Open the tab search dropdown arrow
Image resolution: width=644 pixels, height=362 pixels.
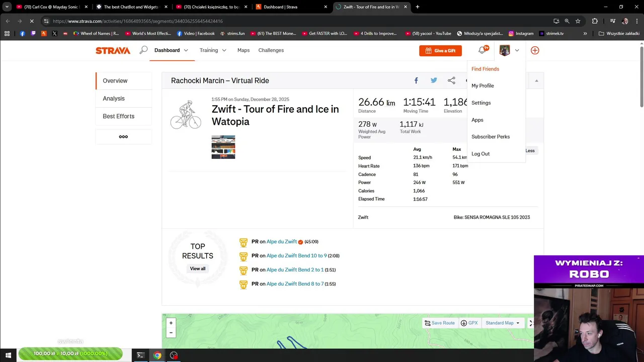coord(7,7)
